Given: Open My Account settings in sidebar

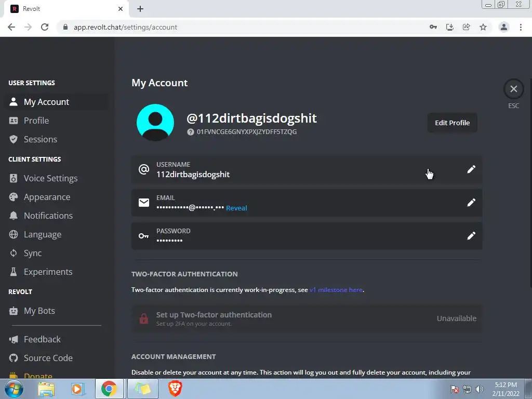Looking at the screenshot, I should coord(57,102).
